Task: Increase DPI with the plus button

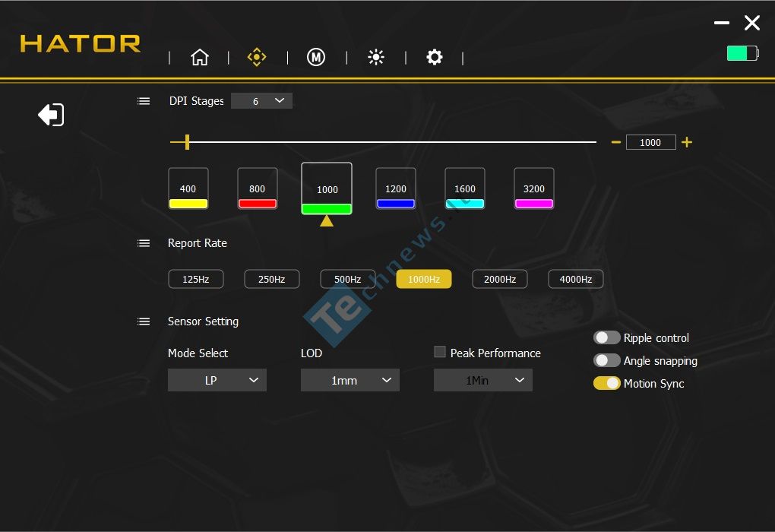Action: pyautogui.click(x=687, y=142)
